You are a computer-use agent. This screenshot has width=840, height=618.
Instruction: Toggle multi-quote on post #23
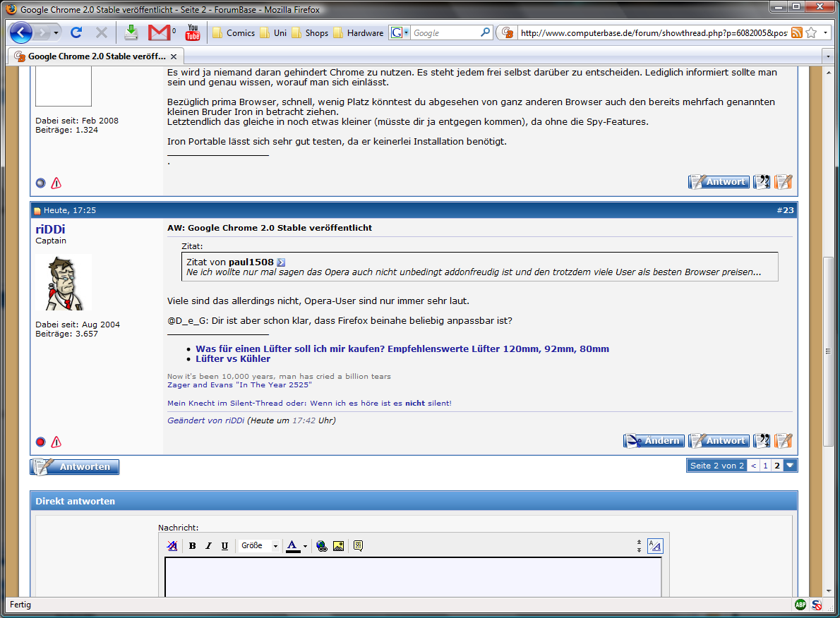pos(762,441)
